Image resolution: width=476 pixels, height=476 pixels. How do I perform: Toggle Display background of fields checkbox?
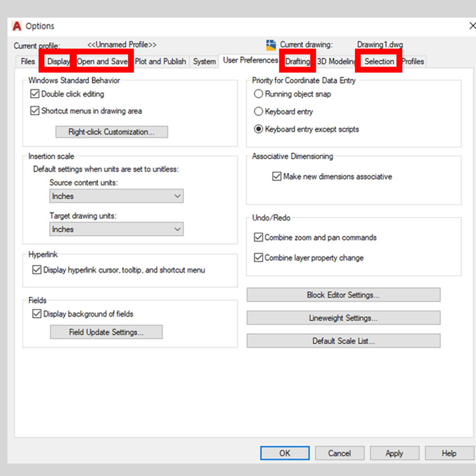37,314
